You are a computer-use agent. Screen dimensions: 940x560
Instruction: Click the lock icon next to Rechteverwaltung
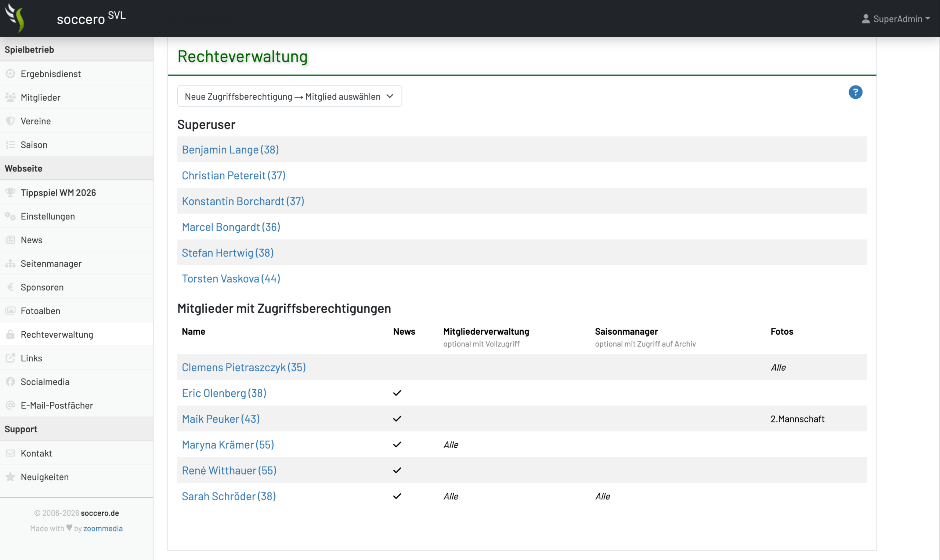coord(10,334)
